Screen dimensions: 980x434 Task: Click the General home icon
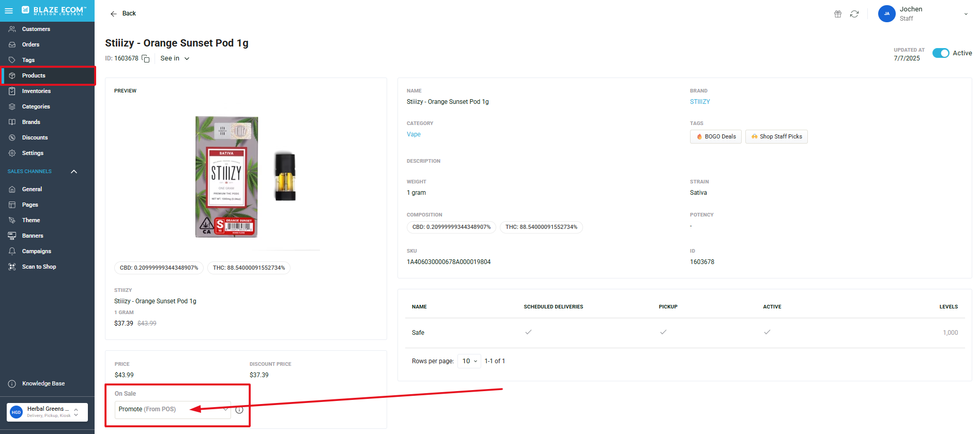[x=12, y=189]
